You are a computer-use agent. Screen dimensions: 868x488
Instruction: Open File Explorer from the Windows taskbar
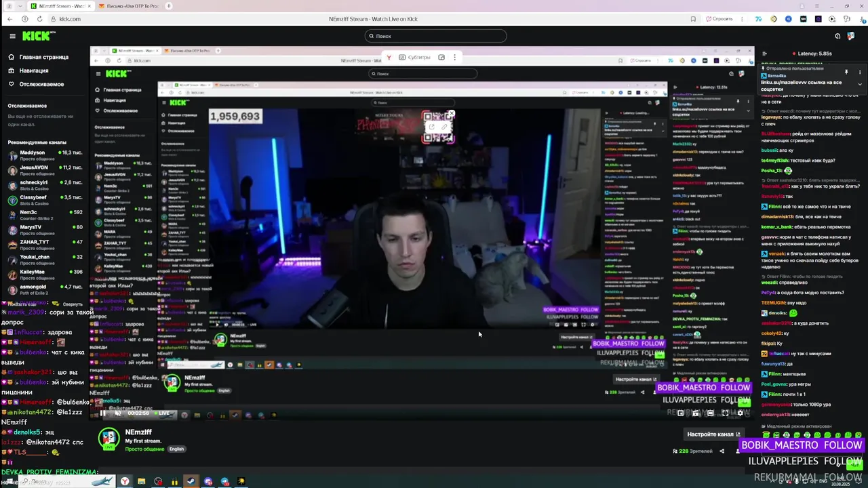pyautogui.click(x=141, y=481)
